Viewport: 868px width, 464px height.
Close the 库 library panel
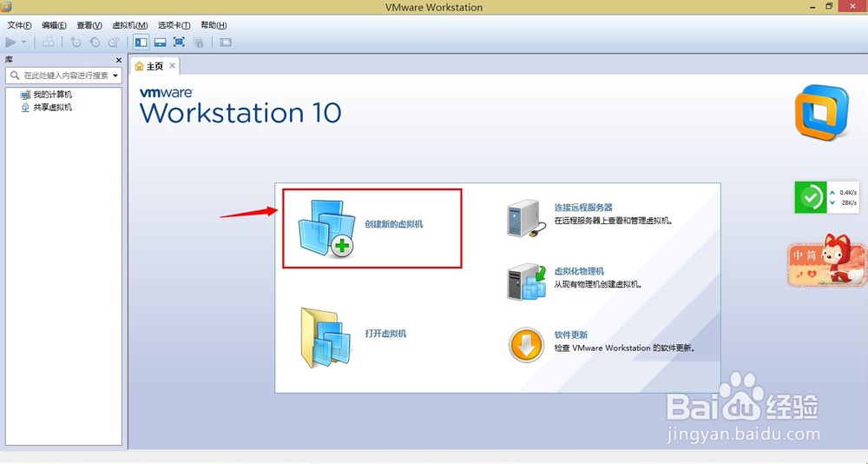click(118, 60)
